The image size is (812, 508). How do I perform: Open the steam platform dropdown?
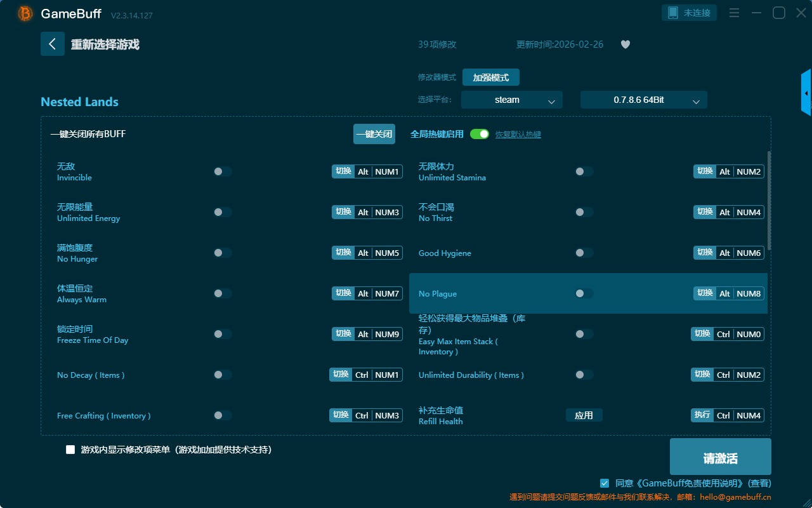click(511, 100)
